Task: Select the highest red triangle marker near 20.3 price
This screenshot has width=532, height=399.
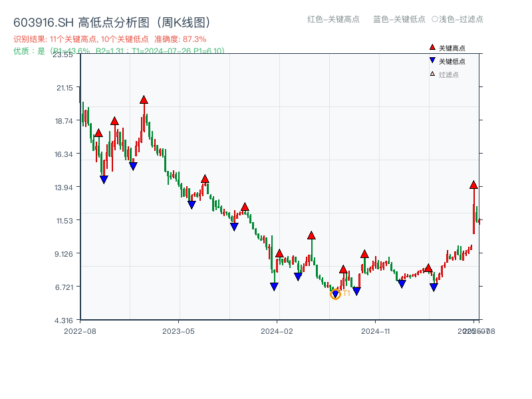Action: tap(143, 99)
